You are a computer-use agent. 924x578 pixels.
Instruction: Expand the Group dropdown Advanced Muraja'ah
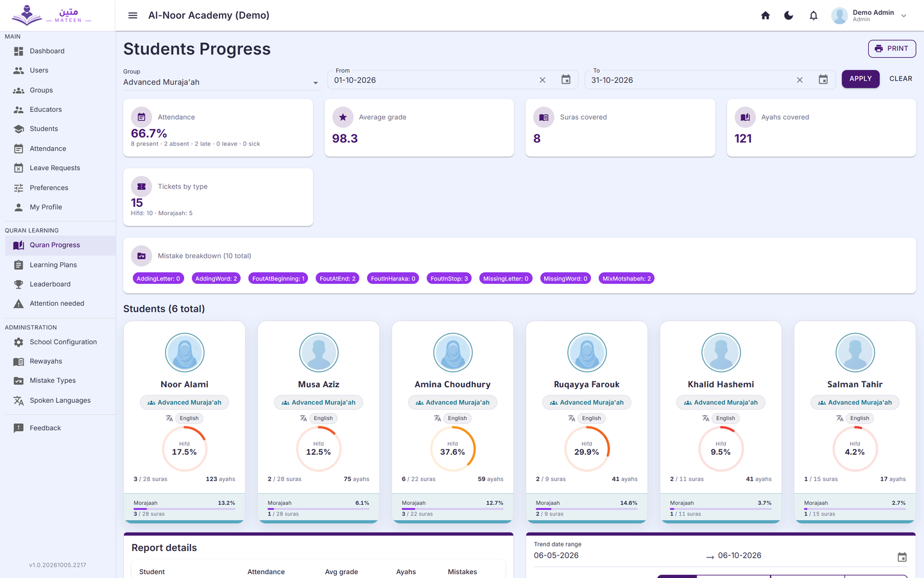[221, 82]
